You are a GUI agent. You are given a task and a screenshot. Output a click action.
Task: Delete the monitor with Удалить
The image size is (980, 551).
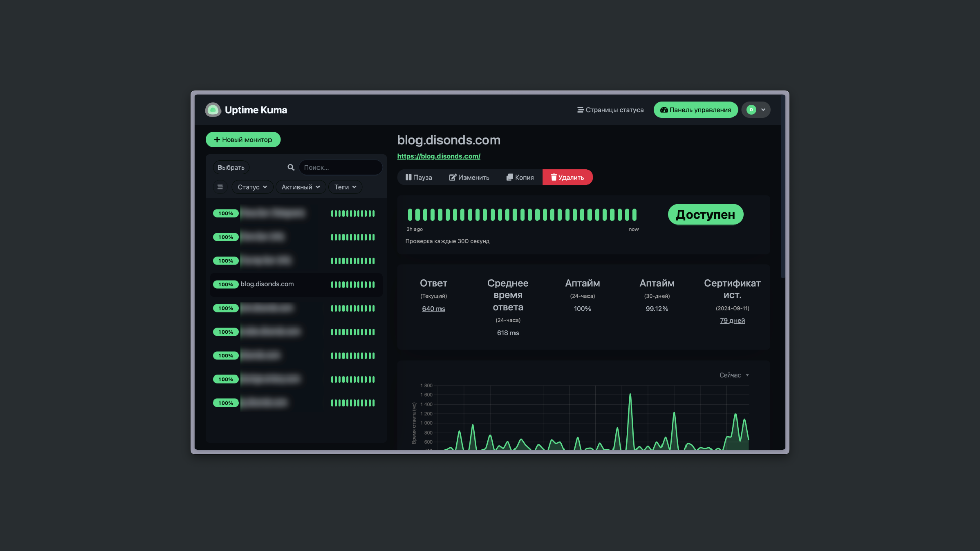(567, 177)
